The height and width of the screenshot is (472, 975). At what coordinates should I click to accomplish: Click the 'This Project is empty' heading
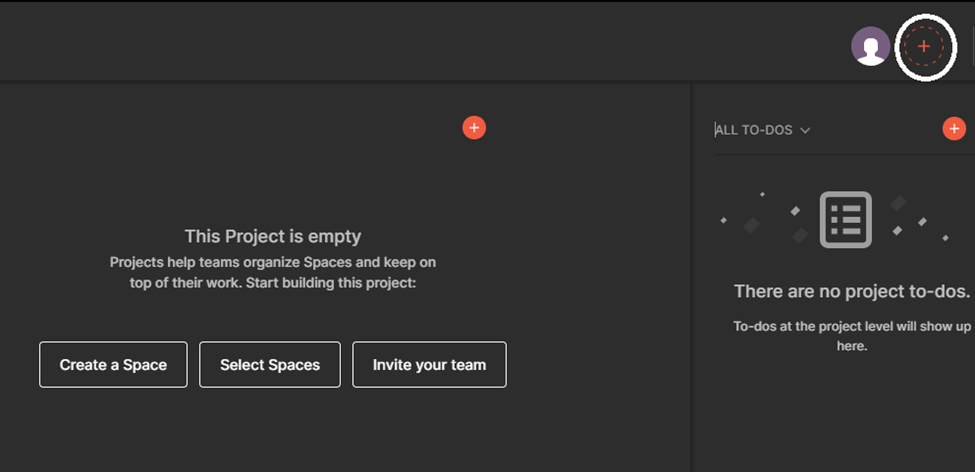tap(273, 237)
